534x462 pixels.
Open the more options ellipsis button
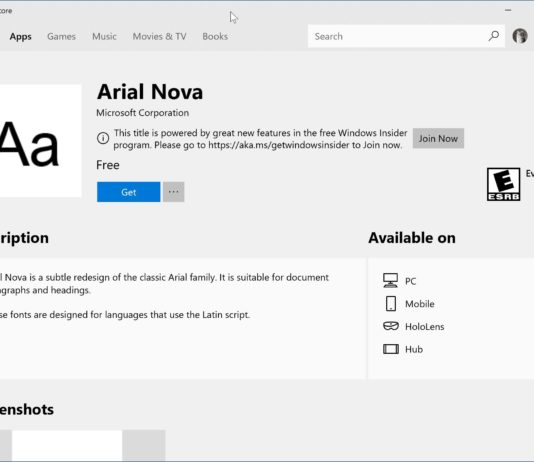click(173, 192)
